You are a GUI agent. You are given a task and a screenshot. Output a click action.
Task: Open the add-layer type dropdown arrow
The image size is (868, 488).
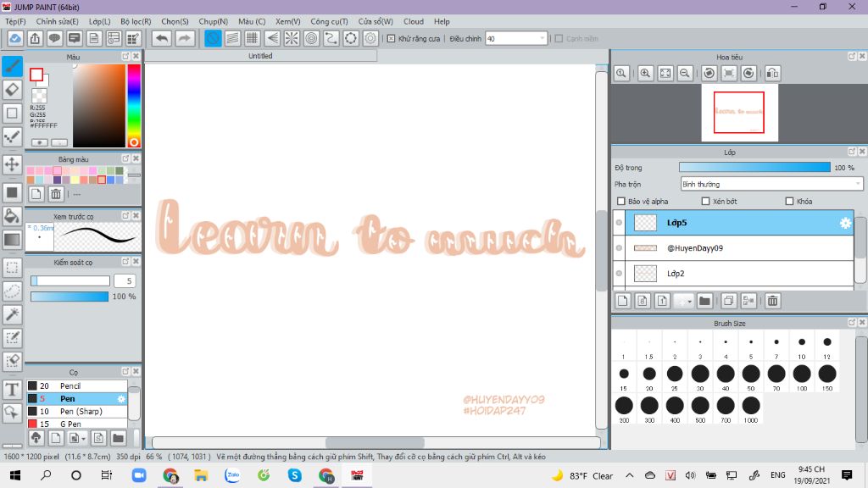point(689,302)
